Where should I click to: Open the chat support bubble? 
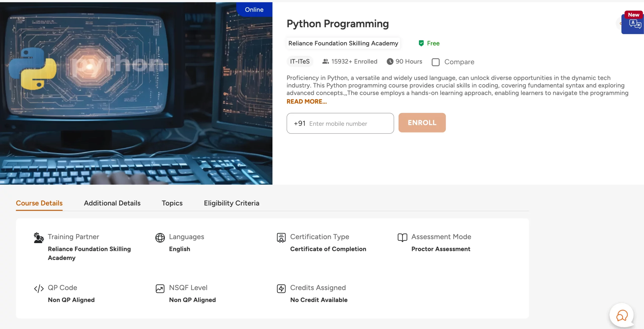click(622, 315)
